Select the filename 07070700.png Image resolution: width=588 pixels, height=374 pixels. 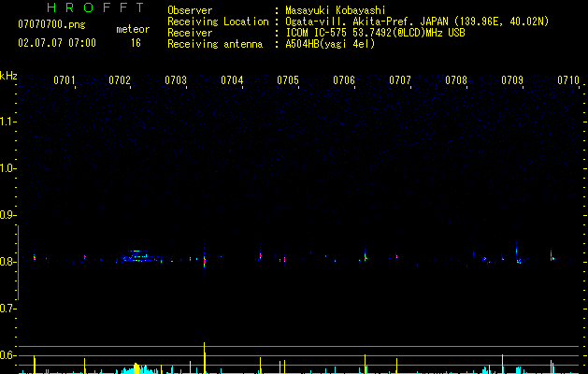click(51, 25)
